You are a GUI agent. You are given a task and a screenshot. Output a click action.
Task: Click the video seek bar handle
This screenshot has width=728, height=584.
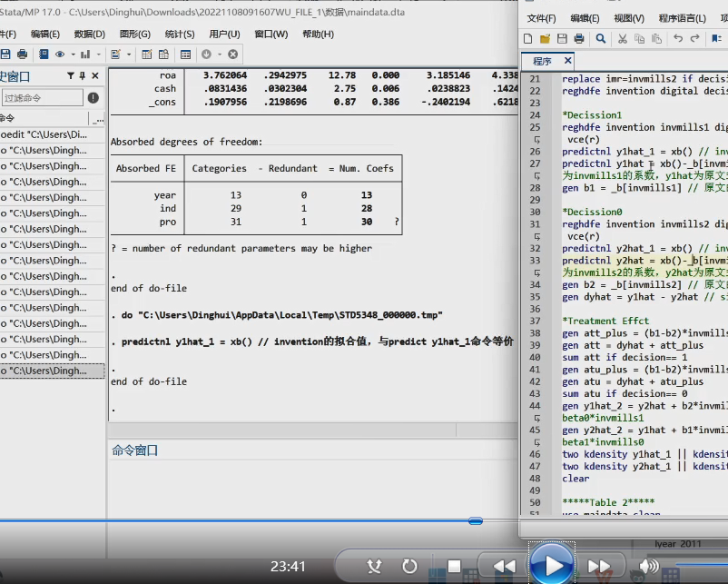coord(476,521)
